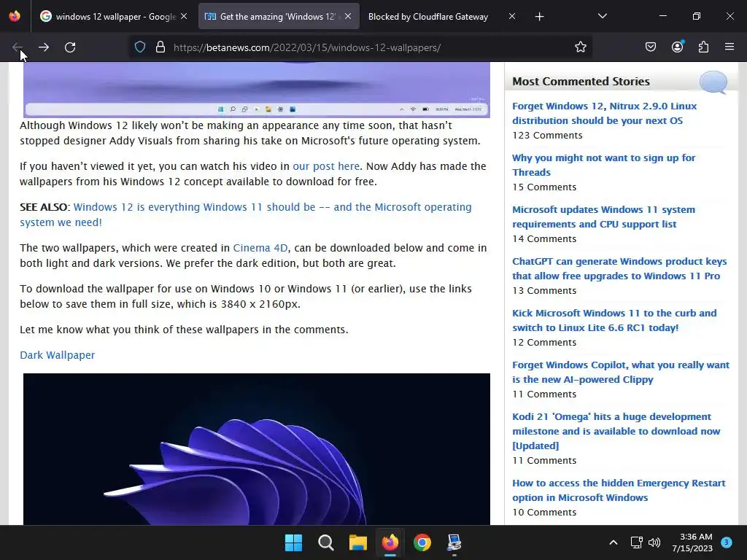Open Windows 11 system requirements story
747x560 pixels.
(x=603, y=217)
